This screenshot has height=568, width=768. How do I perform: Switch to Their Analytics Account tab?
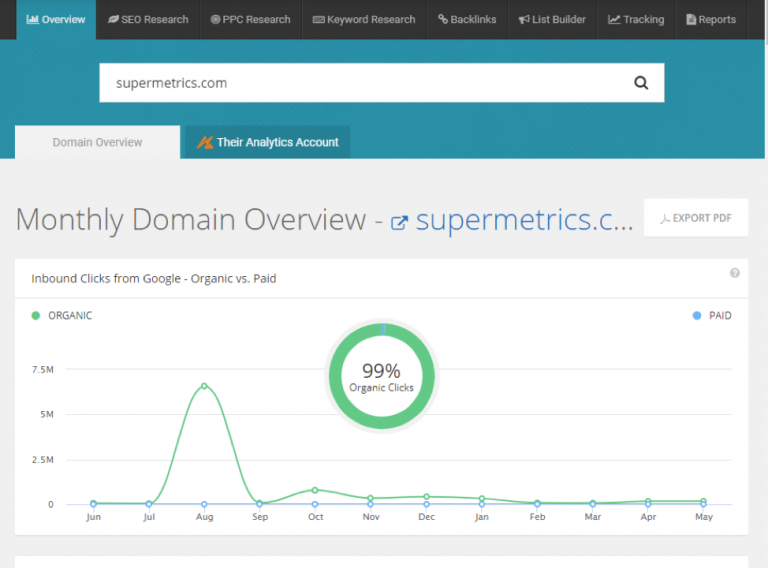(x=267, y=142)
